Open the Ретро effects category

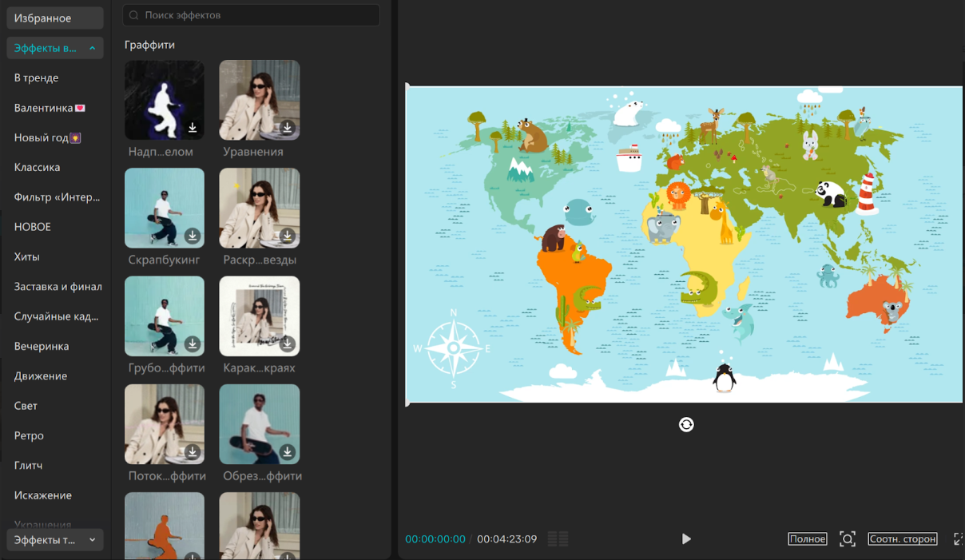30,436
